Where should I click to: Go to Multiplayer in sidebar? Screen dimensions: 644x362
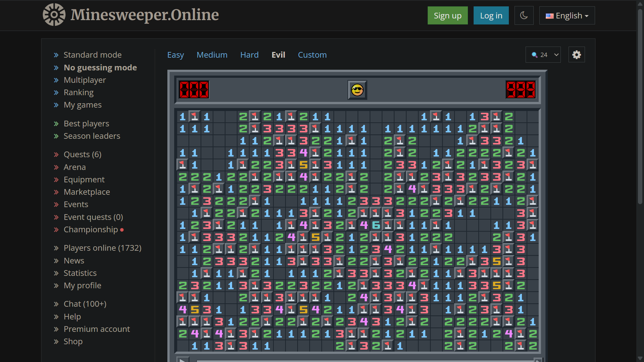(x=85, y=80)
